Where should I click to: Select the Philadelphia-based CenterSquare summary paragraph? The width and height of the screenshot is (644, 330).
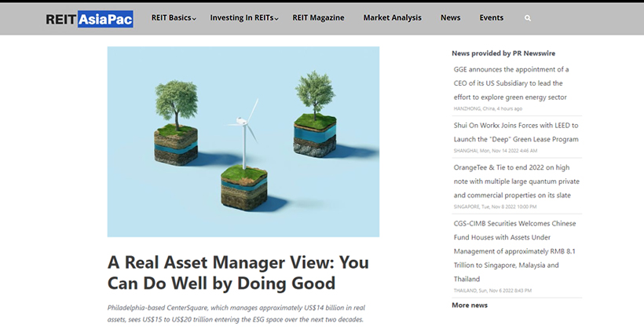click(236, 313)
